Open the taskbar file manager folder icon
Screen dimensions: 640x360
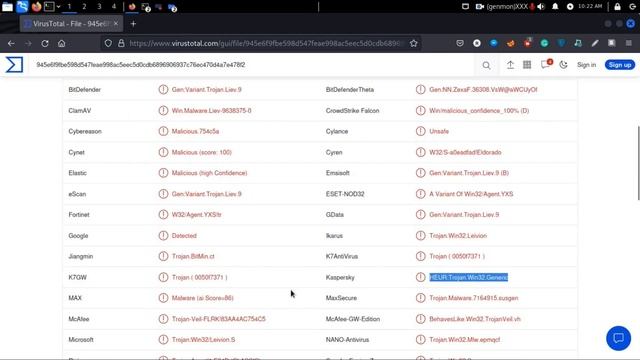click(7, 7)
